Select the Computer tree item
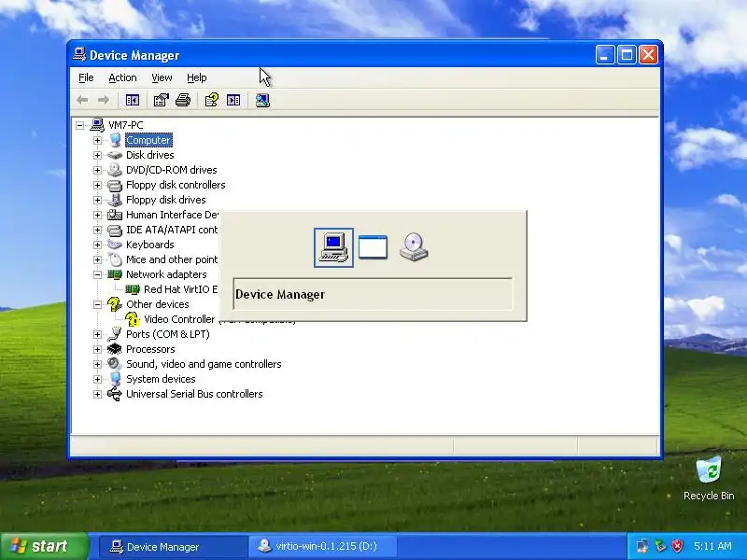Image resolution: width=747 pixels, height=560 pixels. (148, 140)
